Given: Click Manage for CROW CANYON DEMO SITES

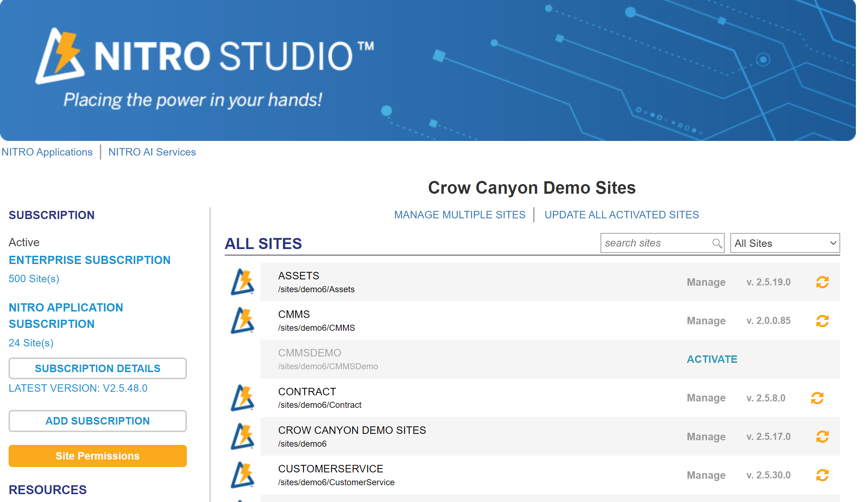Looking at the screenshot, I should click(x=706, y=437).
